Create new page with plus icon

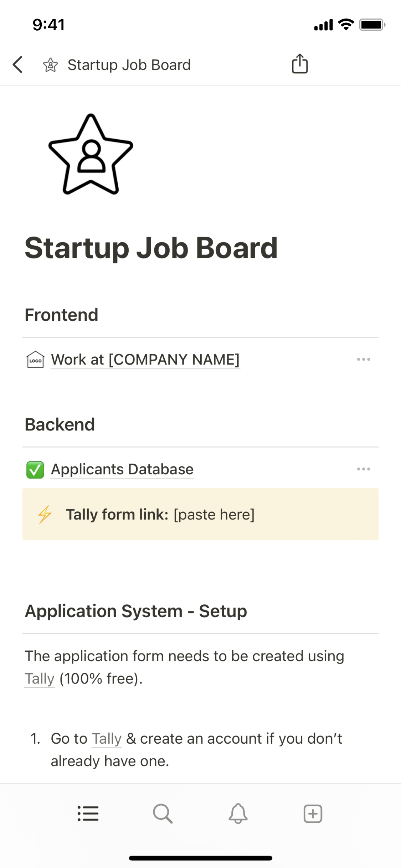click(313, 813)
